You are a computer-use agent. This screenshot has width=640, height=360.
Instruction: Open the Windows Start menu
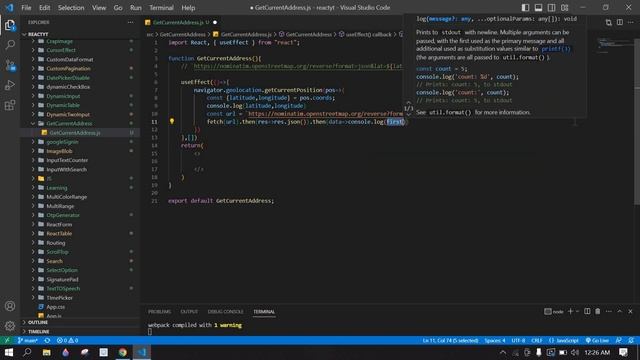pyautogui.click(x=8, y=352)
